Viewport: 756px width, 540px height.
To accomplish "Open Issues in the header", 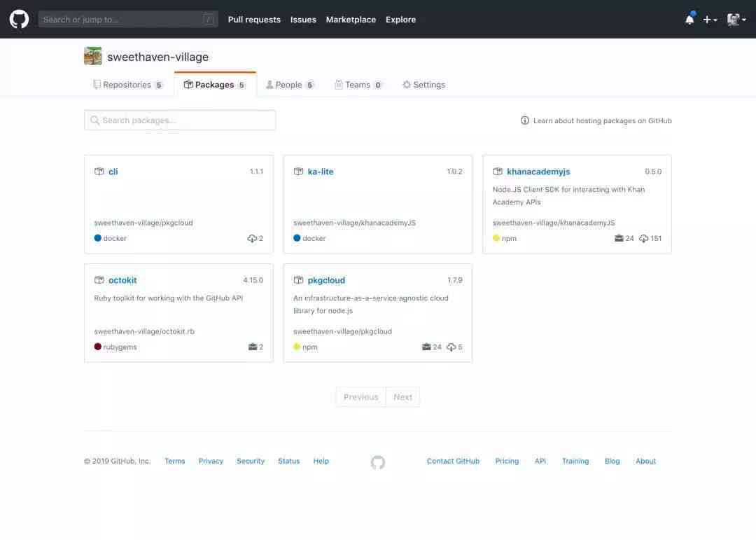I will (x=303, y=20).
